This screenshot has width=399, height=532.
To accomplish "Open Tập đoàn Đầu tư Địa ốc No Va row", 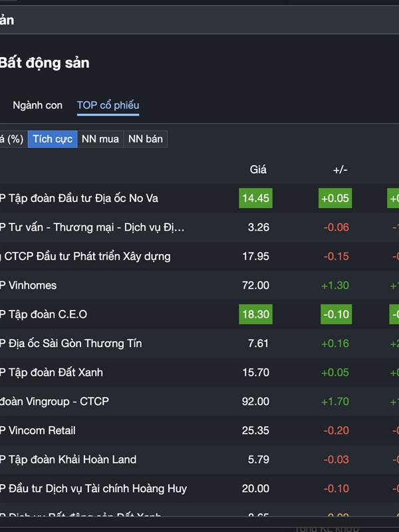I will pyautogui.click(x=199, y=198).
